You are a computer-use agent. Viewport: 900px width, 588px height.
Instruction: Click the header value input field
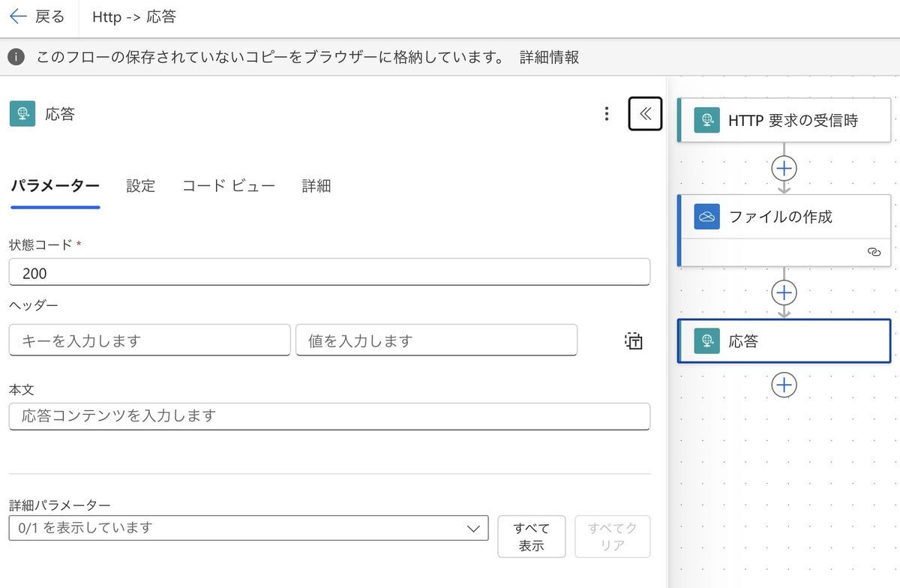click(436, 340)
